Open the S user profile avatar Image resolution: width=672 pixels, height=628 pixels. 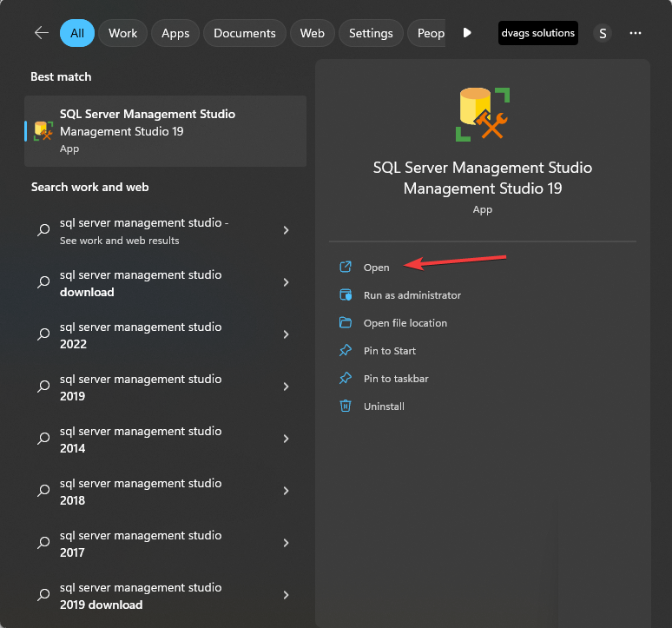(603, 33)
